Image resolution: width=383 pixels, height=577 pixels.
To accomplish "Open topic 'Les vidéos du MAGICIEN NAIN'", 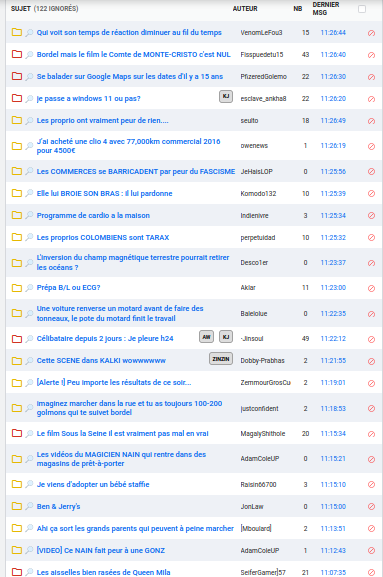I will [x=121, y=459].
